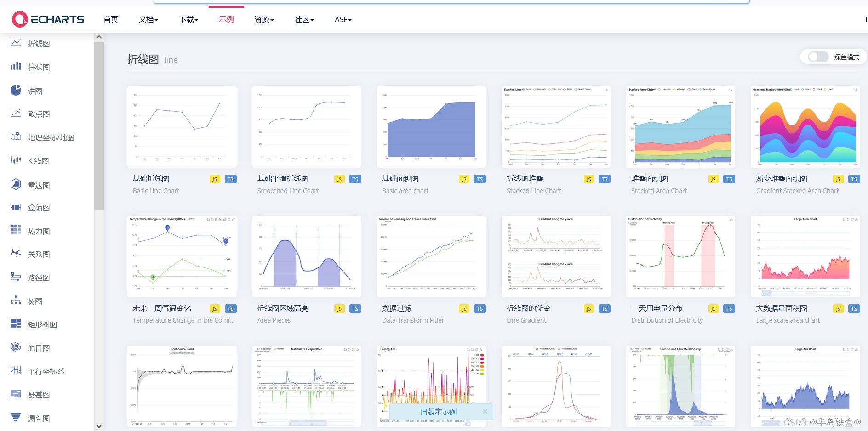Select the bar chart icon in sidebar
Viewport: 868px width, 431px height.
16,66
